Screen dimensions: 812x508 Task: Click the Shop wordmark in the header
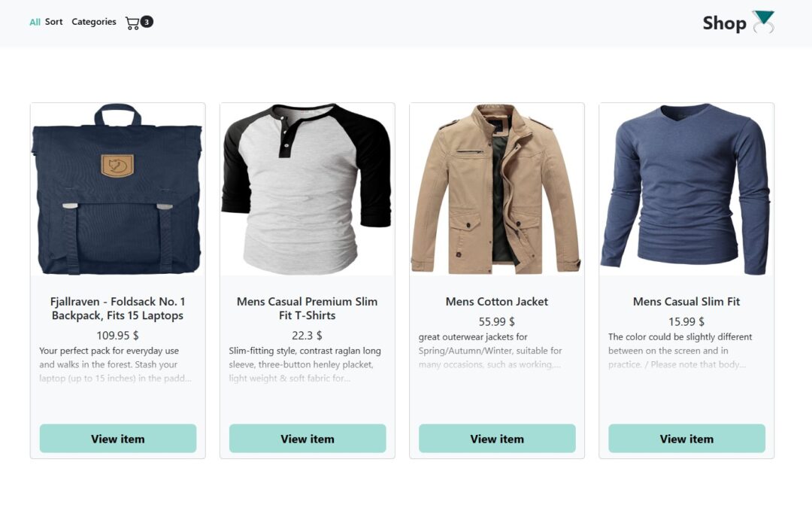pos(724,23)
